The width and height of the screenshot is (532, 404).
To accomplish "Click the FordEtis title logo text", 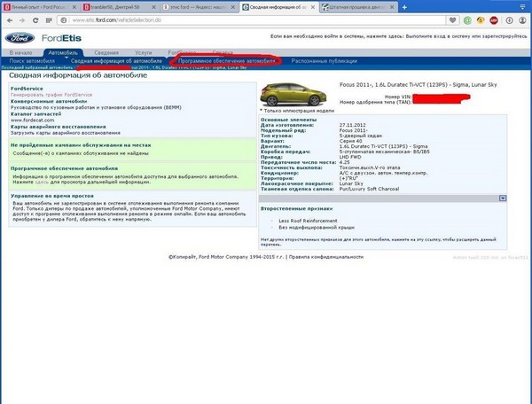I will click(61, 38).
